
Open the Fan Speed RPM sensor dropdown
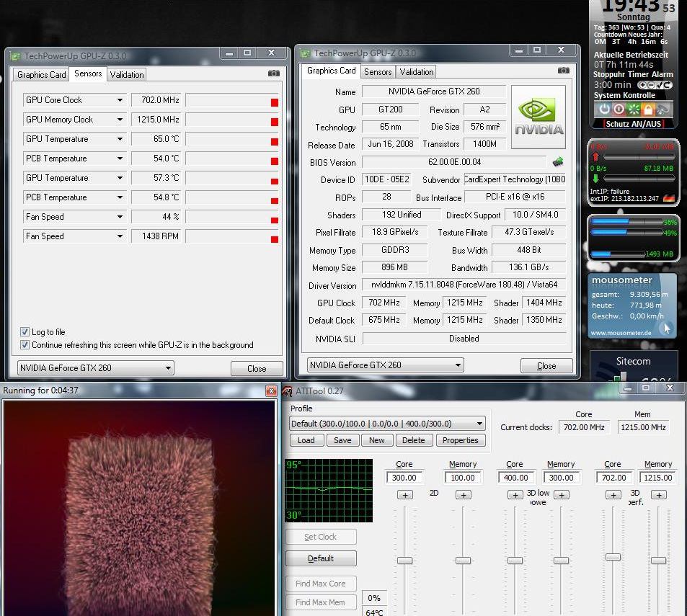120,236
